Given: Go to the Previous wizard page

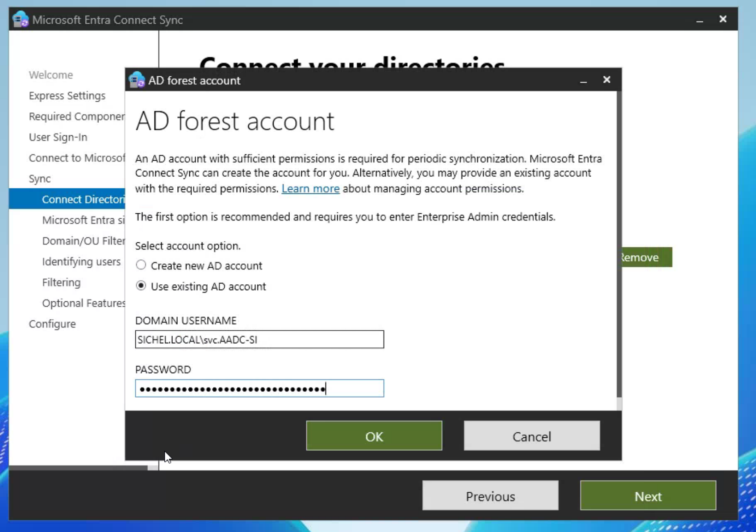Looking at the screenshot, I should tap(490, 496).
